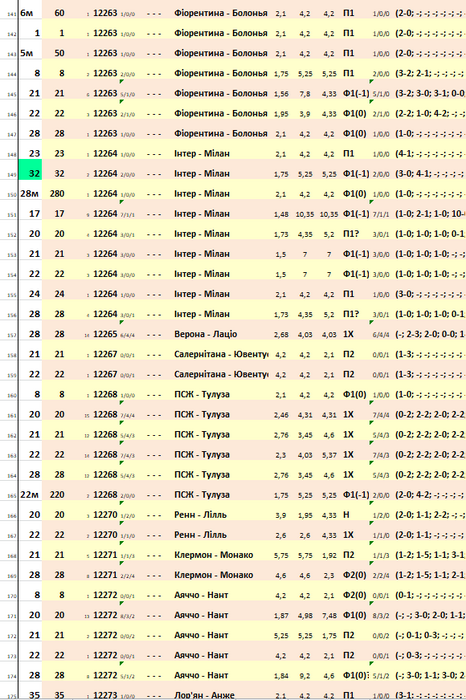Select odds value 1,87
This screenshot has width=466, height=700.
click(x=281, y=616)
